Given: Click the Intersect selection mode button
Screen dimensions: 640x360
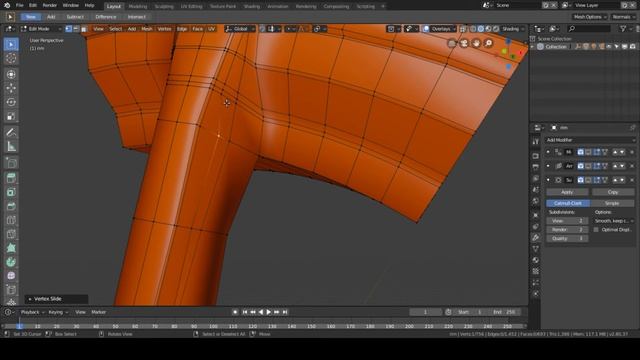Looking at the screenshot, I should click(136, 17).
